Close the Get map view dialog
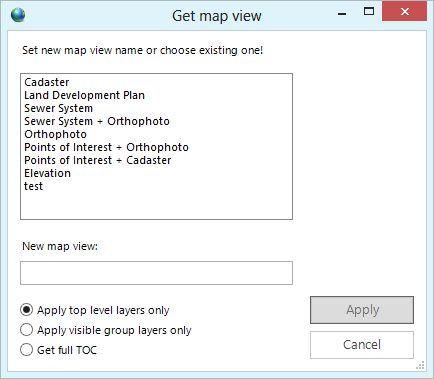This screenshot has height=379, width=434. pyautogui.click(x=405, y=12)
